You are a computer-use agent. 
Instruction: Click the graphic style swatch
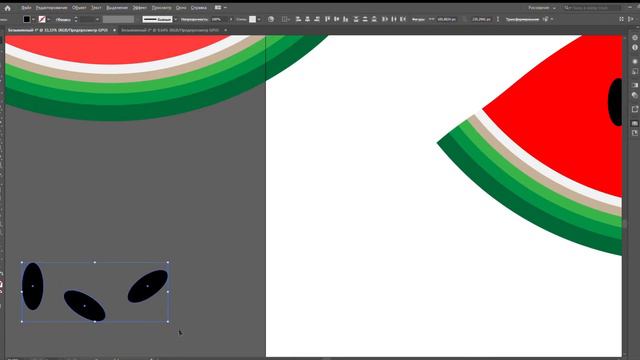pyautogui.click(x=253, y=19)
